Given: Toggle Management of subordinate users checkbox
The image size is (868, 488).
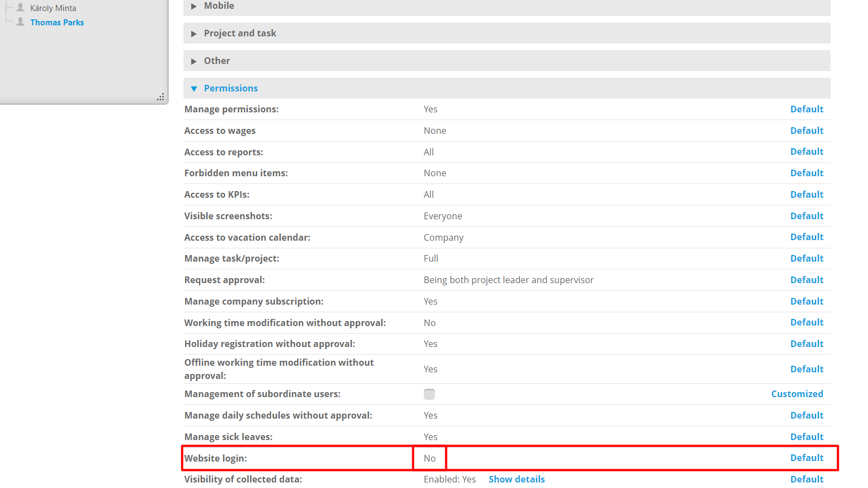Looking at the screenshot, I should point(429,394).
